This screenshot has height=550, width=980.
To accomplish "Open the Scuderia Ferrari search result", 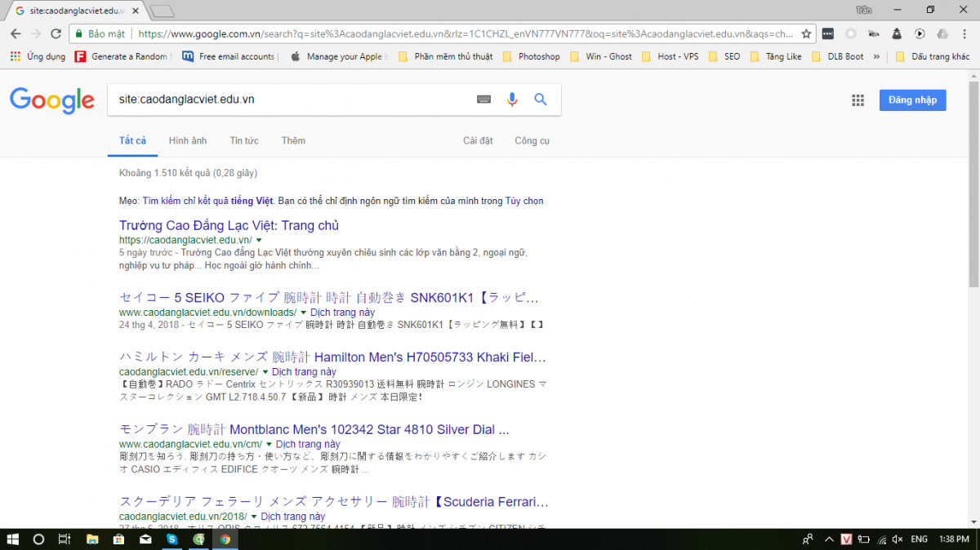I will 334,501.
